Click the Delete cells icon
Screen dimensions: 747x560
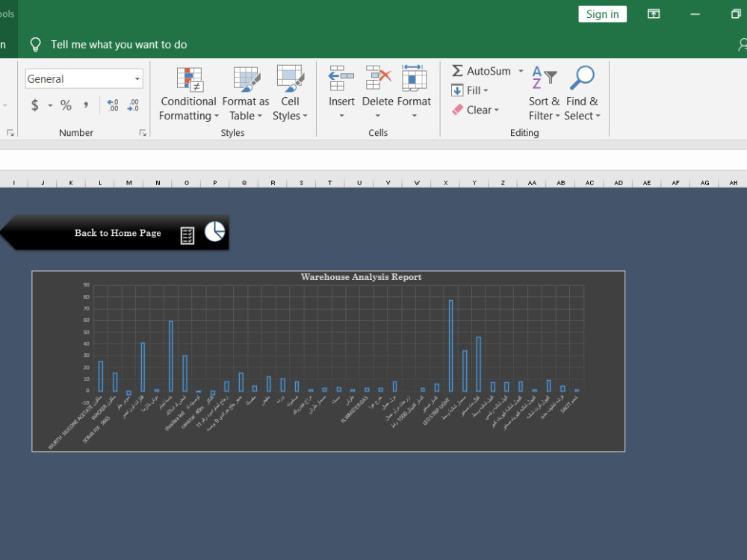[x=378, y=78]
